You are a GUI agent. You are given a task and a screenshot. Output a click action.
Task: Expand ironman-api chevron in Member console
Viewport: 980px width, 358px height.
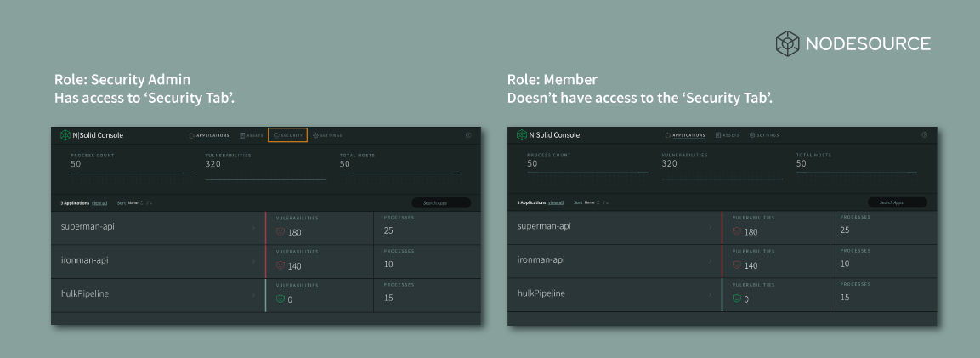tap(710, 261)
